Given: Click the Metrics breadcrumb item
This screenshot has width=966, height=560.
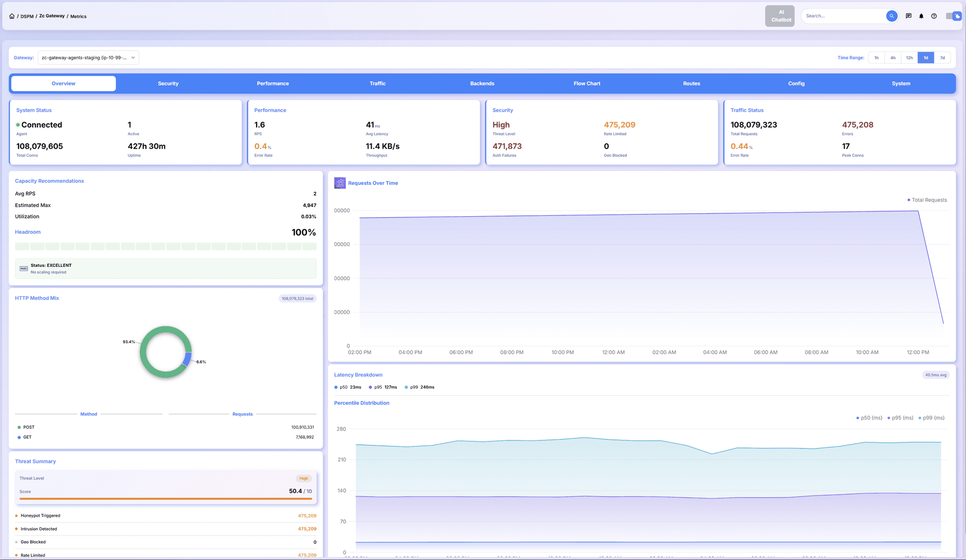Looking at the screenshot, I should pos(78,17).
